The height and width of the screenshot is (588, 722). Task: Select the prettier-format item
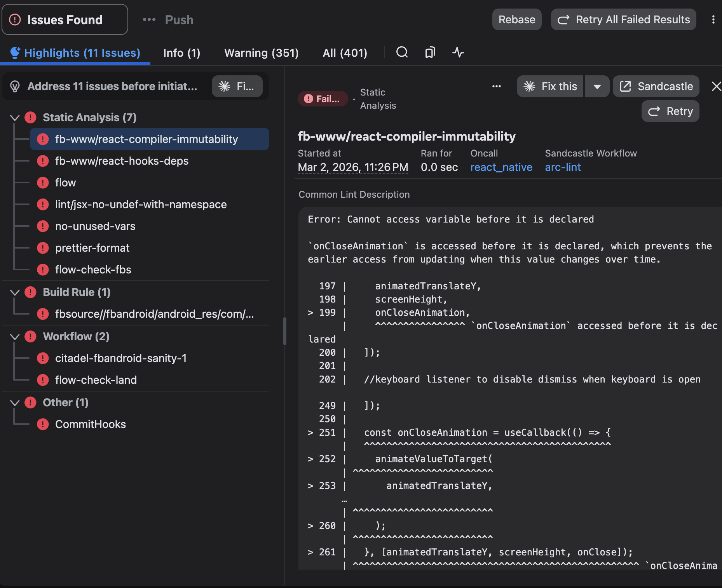150,248
